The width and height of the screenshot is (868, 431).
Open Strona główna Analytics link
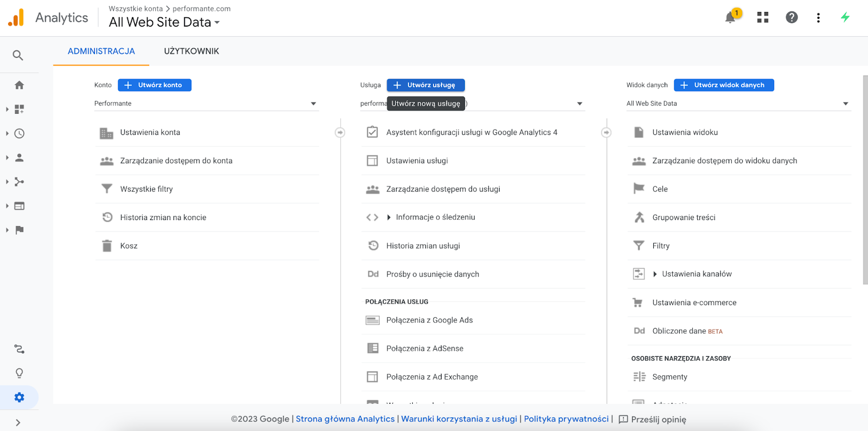345,419
